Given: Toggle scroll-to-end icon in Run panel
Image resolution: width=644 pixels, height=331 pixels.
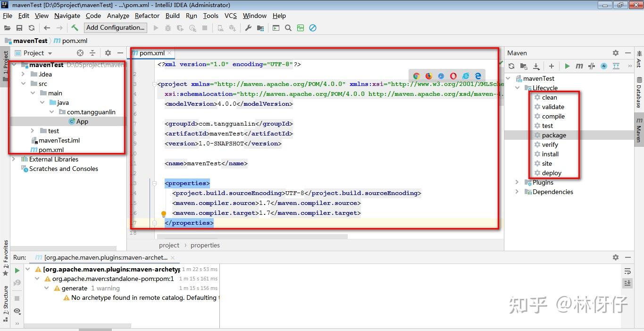Looking at the screenshot, I should tap(627, 283).
